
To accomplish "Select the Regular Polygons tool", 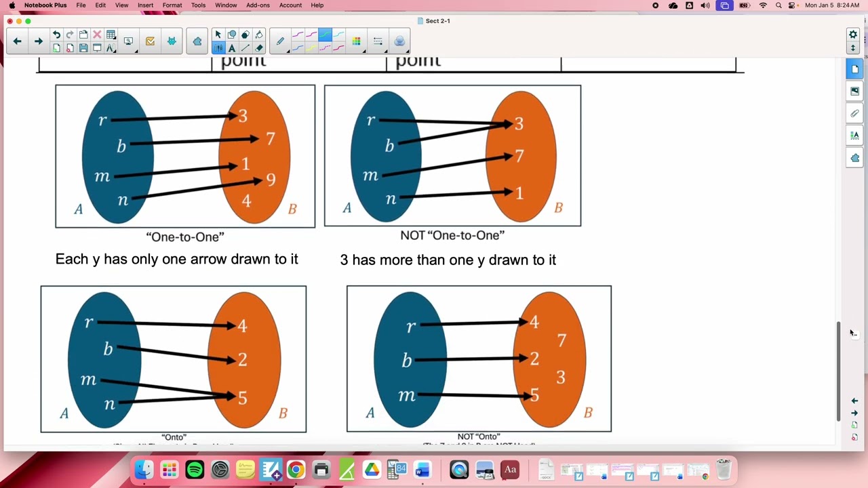I will [245, 35].
